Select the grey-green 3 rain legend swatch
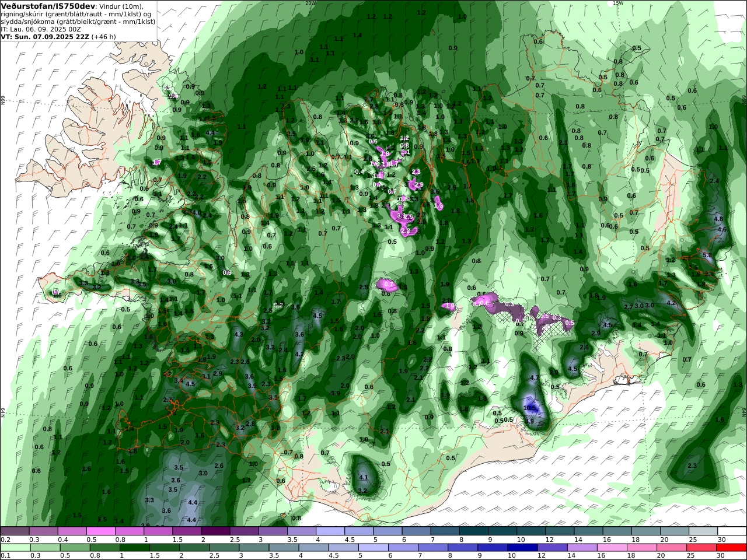The width and height of the screenshot is (747, 560). 253,548
